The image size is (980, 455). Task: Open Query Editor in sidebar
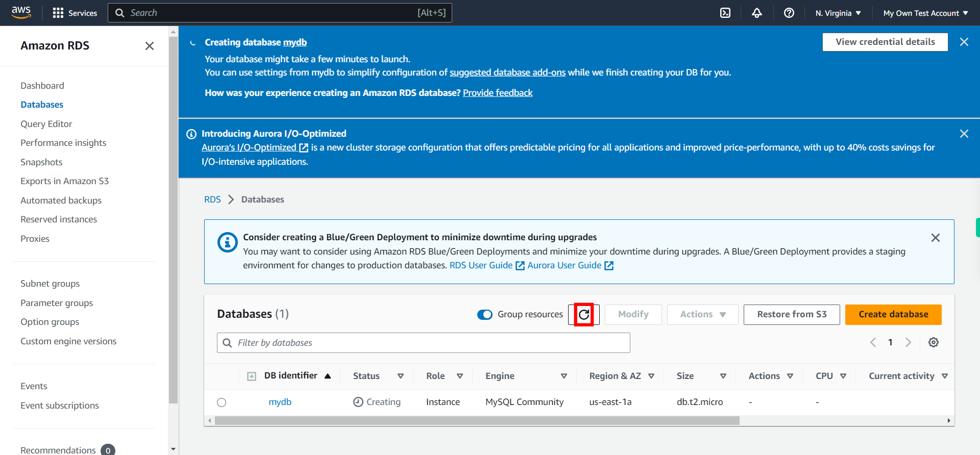tap(46, 124)
